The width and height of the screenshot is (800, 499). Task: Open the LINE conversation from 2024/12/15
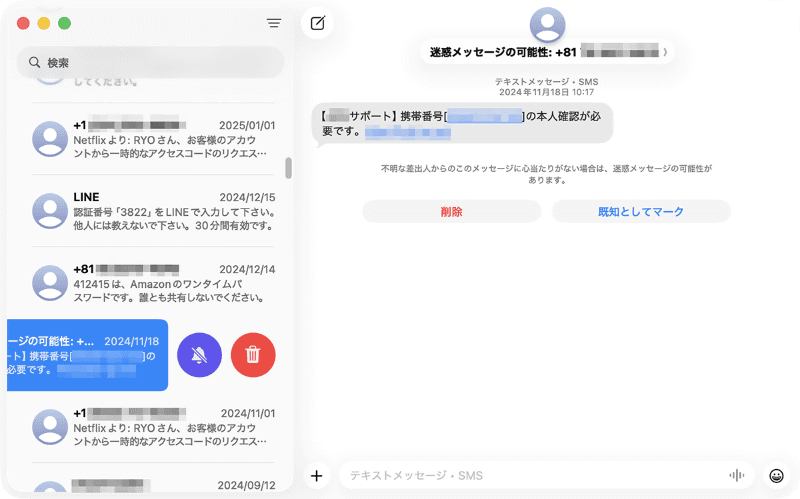153,211
